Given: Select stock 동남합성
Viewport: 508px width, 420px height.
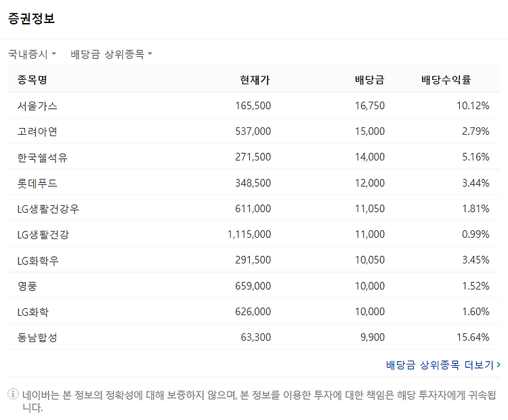Looking at the screenshot, I should click(37, 337).
